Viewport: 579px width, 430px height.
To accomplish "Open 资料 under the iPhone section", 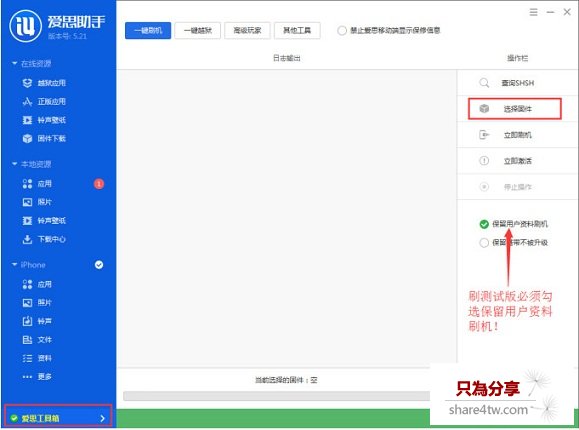I will (37, 358).
